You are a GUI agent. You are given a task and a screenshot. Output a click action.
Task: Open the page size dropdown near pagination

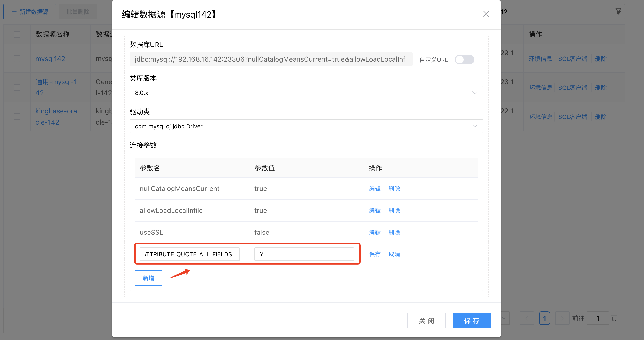click(x=505, y=318)
